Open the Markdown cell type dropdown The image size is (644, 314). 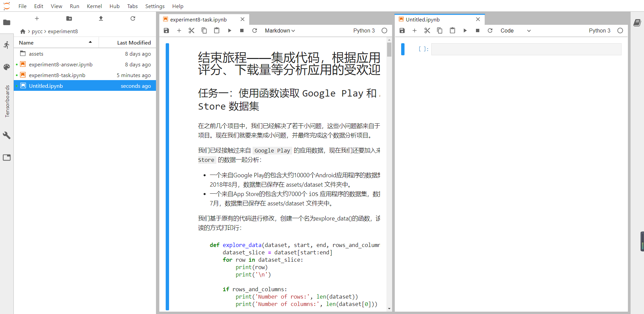point(280,30)
